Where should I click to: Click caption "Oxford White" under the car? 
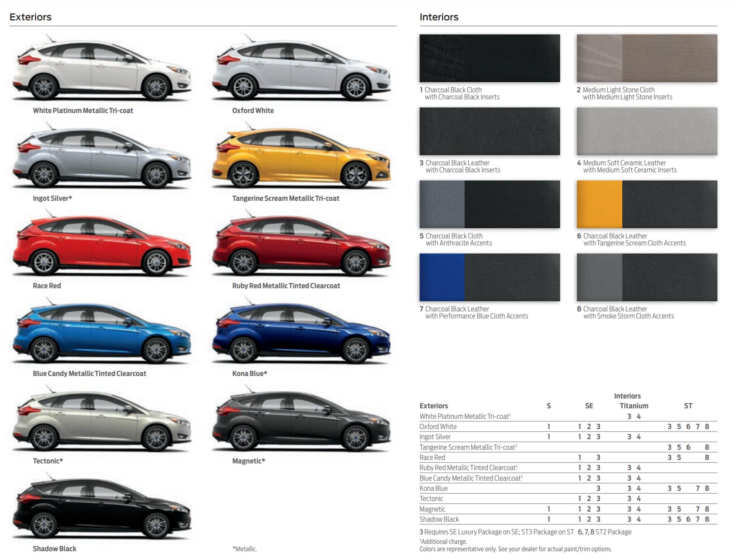[x=253, y=110]
